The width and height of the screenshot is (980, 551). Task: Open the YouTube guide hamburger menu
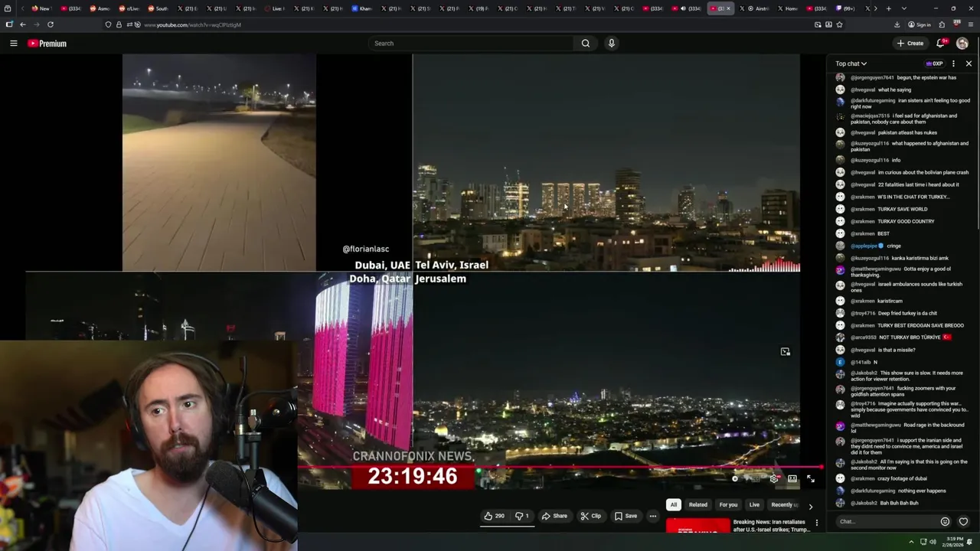[x=13, y=44]
